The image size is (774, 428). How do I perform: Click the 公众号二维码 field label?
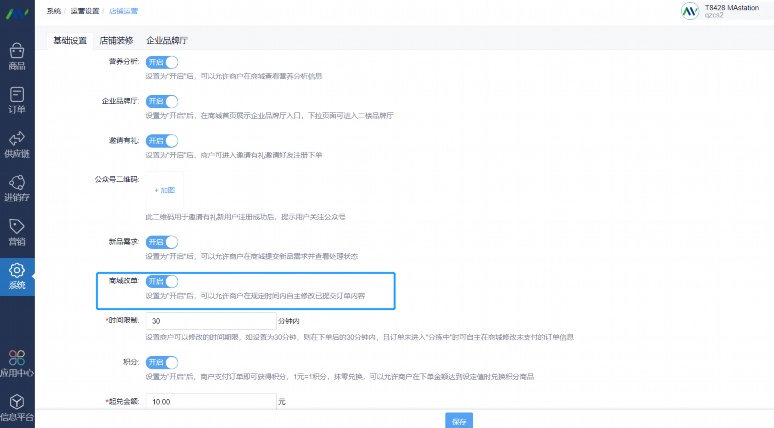pyautogui.click(x=116, y=179)
